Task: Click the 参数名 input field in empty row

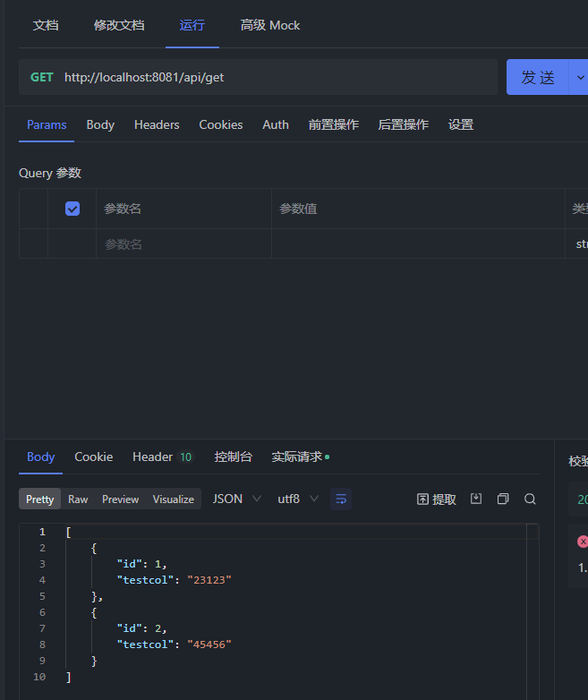Action: (183, 243)
